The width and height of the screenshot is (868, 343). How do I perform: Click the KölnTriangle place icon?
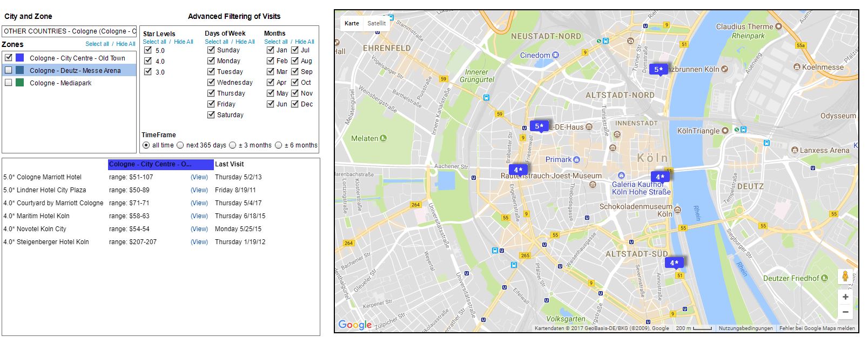tap(725, 130)
